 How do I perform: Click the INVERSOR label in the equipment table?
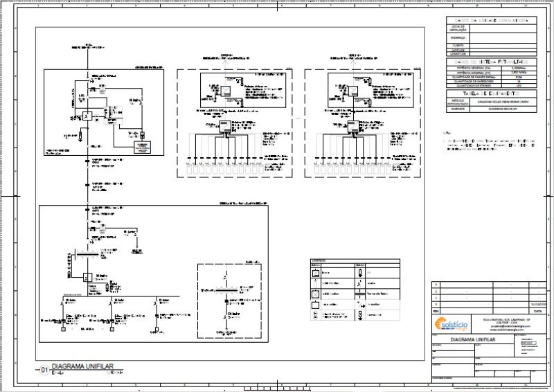(458, 109)
